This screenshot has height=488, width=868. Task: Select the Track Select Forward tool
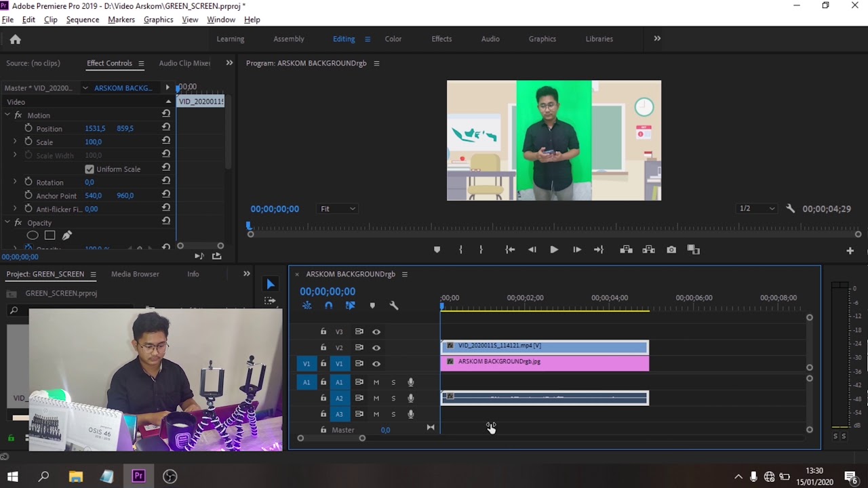271,300
